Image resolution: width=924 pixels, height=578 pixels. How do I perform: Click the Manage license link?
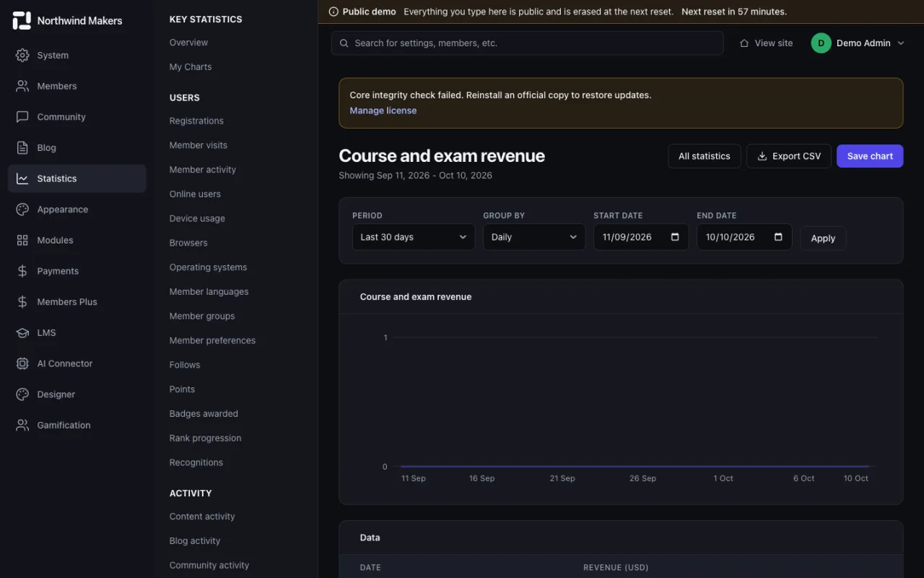click(383, 111)
